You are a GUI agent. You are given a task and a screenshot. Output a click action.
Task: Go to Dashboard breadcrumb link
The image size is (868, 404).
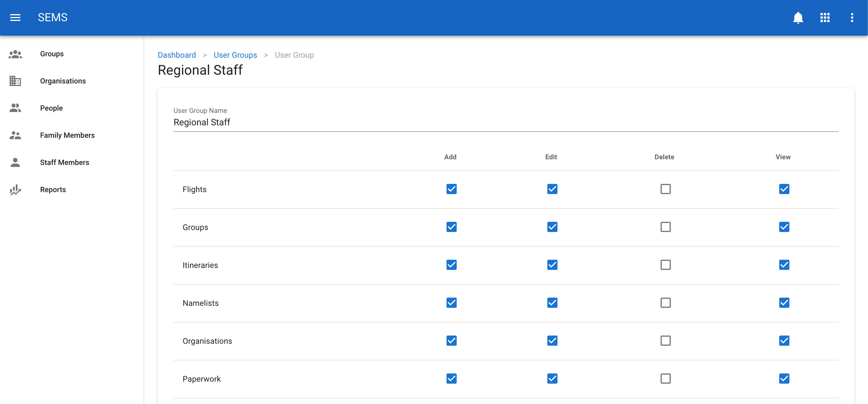tap(176, 55)
